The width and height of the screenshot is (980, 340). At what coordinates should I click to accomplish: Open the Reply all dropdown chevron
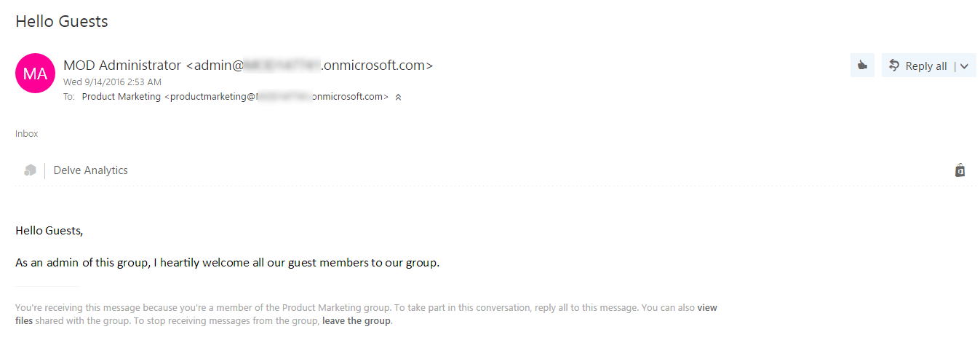[965, 66]
